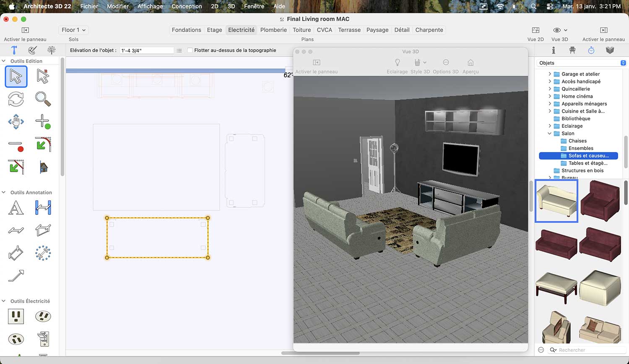Select the arrow tool with red handle
Viewport: 629px width, 364px height.
click(43, 77)
